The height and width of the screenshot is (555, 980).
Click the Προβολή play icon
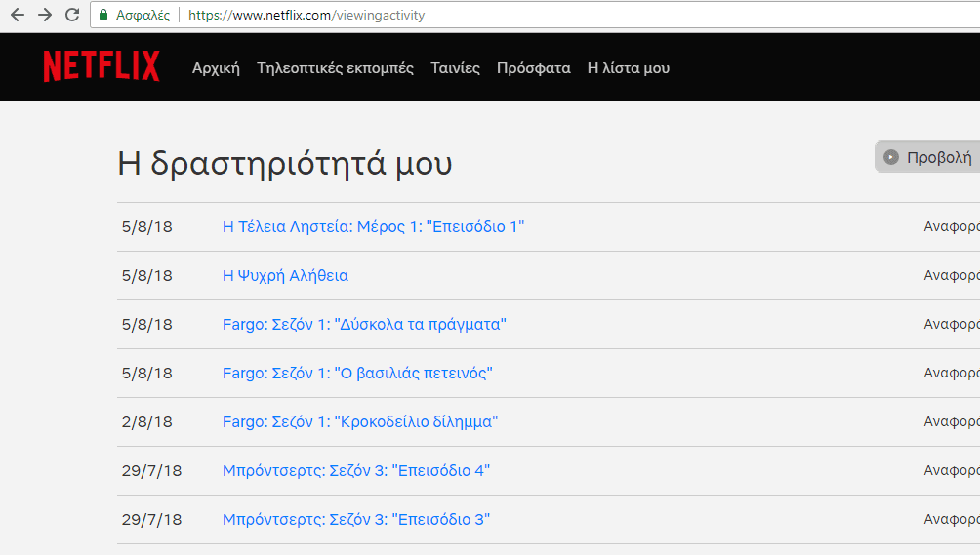pyautogui.click(x=890, y=157)
